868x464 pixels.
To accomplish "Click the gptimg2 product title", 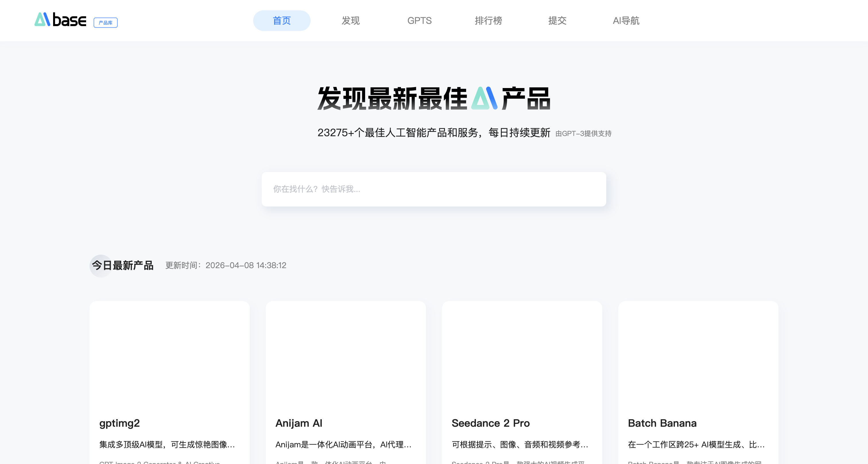I will (120, 424).
